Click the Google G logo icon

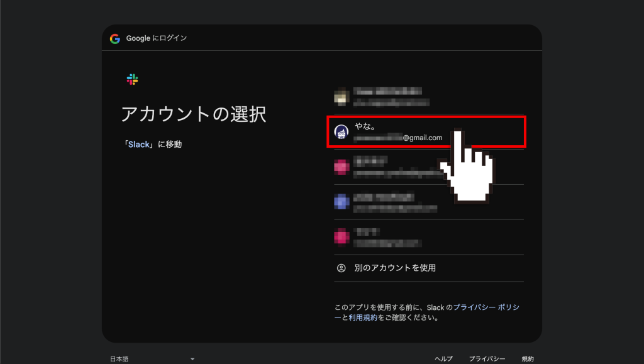point(116,38)
